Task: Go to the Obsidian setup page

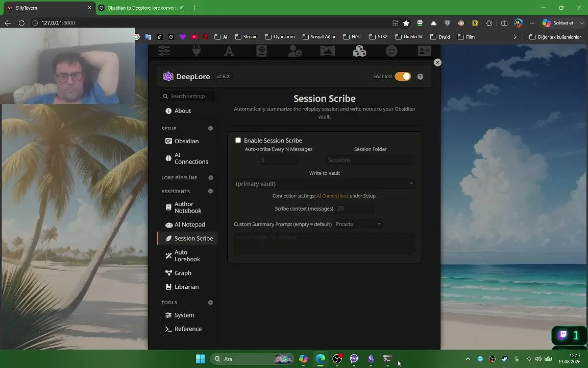Action: point(187,141)
